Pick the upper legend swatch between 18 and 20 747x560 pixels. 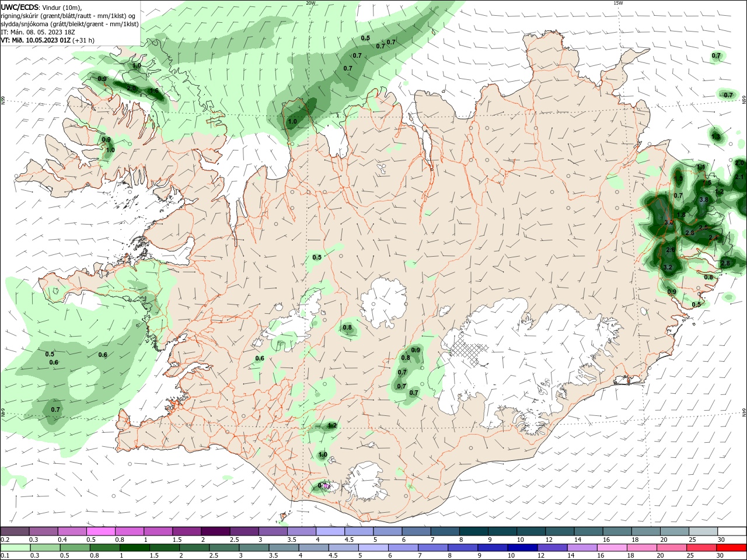click(x=646, y=531)
